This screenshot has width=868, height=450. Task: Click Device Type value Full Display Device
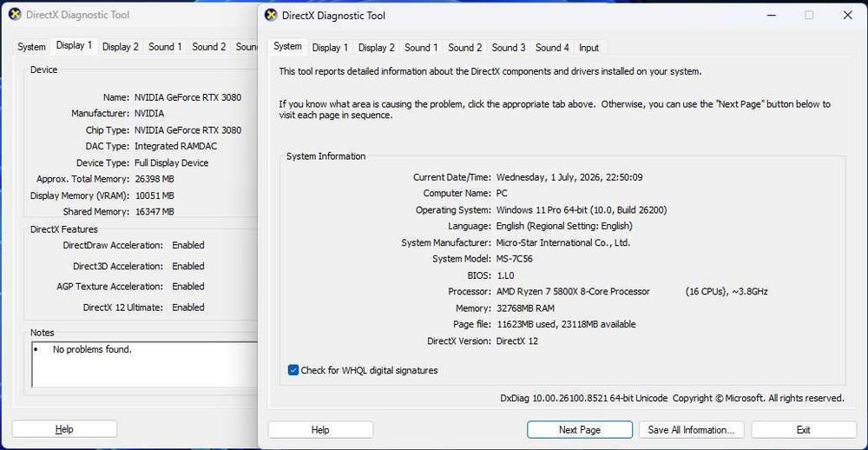pos(171,163)
